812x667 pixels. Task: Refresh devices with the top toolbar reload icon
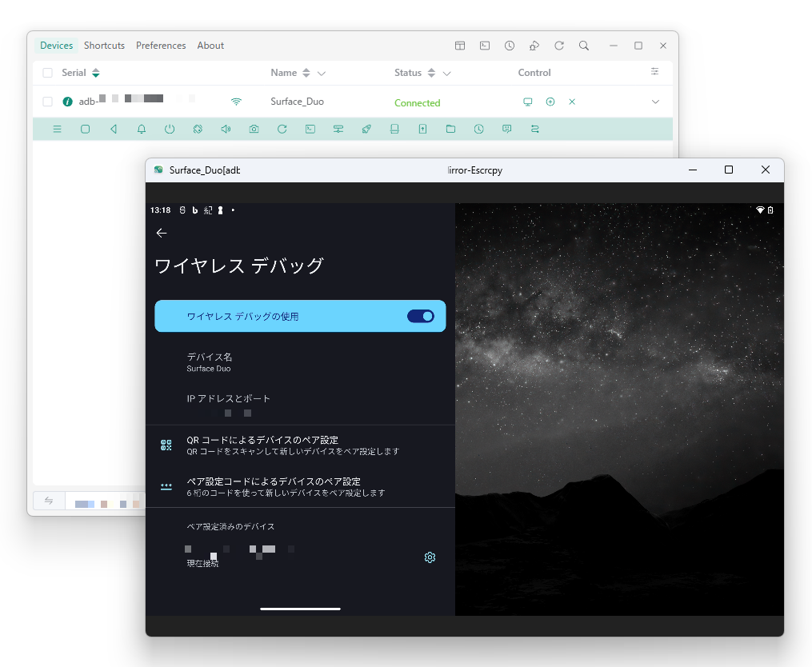click(x=559, y=46)
